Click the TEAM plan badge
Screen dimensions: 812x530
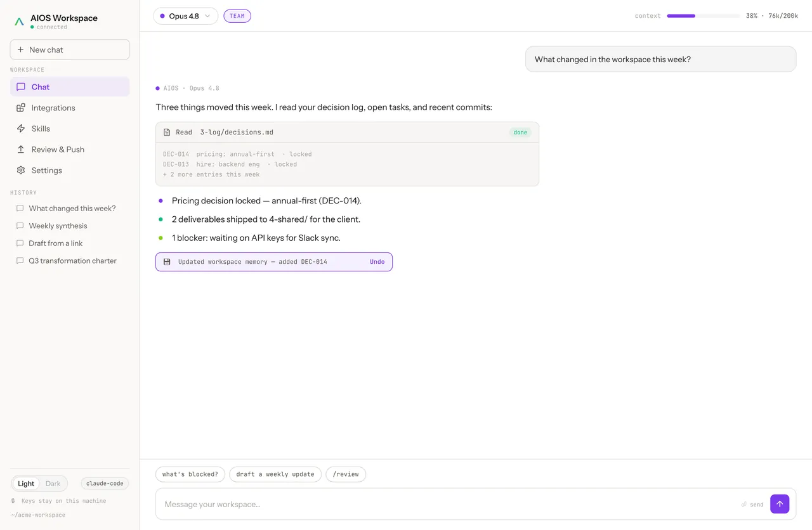(x=237, y=16)
